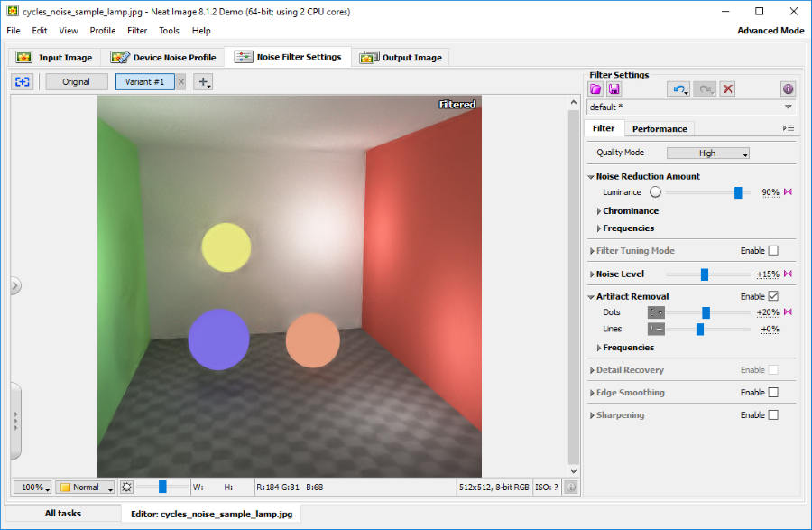
Task: Click the Dots artifact icon
Action: coord(656,312)
